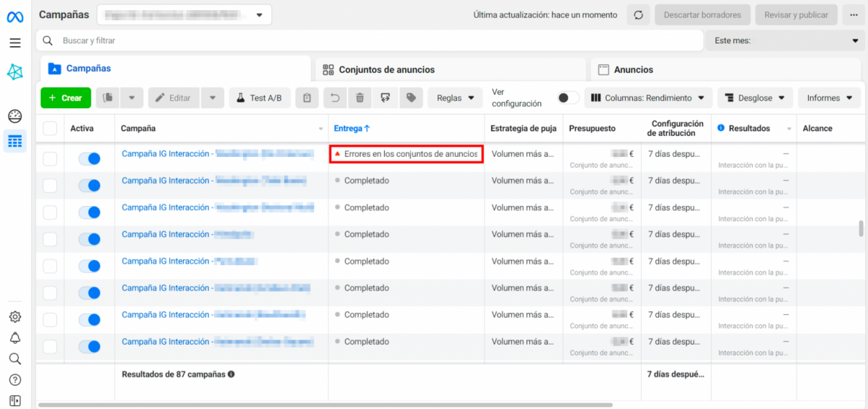Open the hamburger main menu
The width and height of the screenshot is (868, 409).
click(15, 43)
